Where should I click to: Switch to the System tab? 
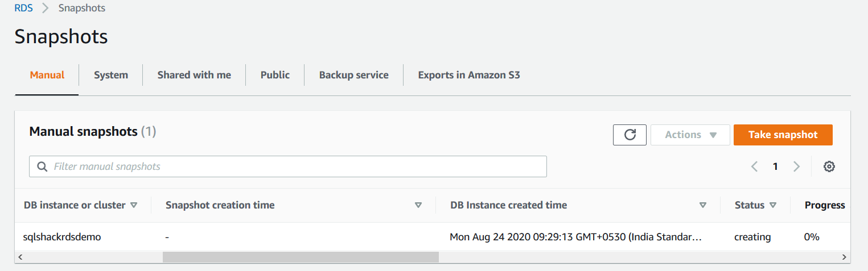pyautogui.click(x=110, y=75)
